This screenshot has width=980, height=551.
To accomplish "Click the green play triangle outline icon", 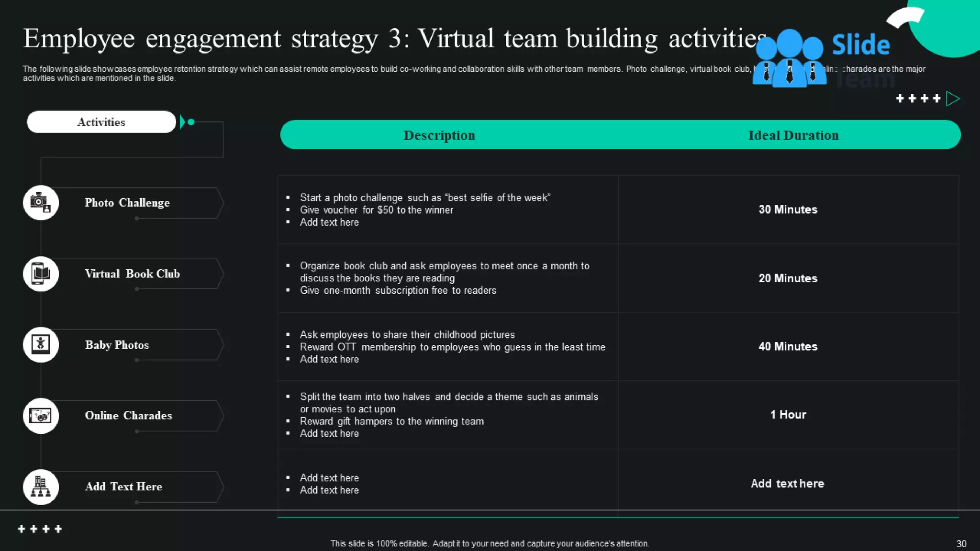I will click(953, 99).
